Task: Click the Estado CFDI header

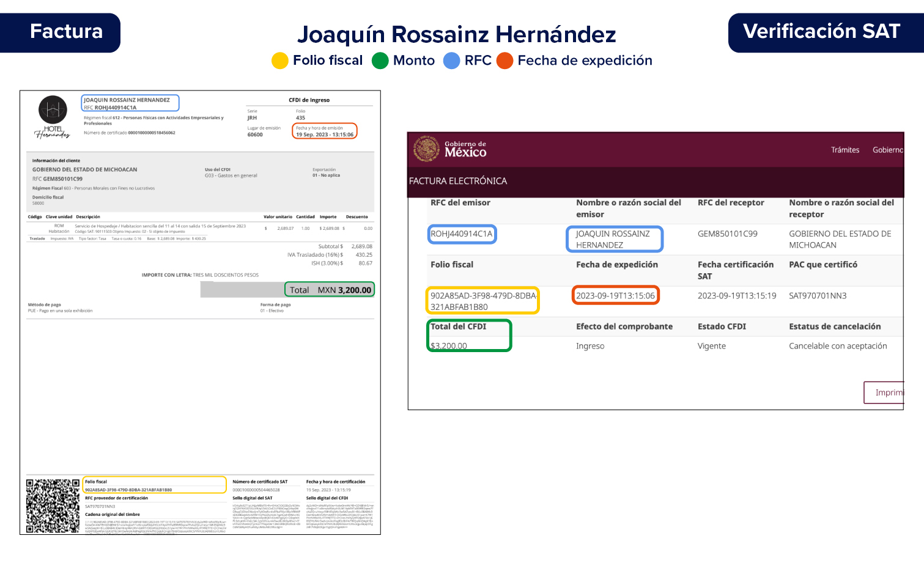Action: point(722,326)
